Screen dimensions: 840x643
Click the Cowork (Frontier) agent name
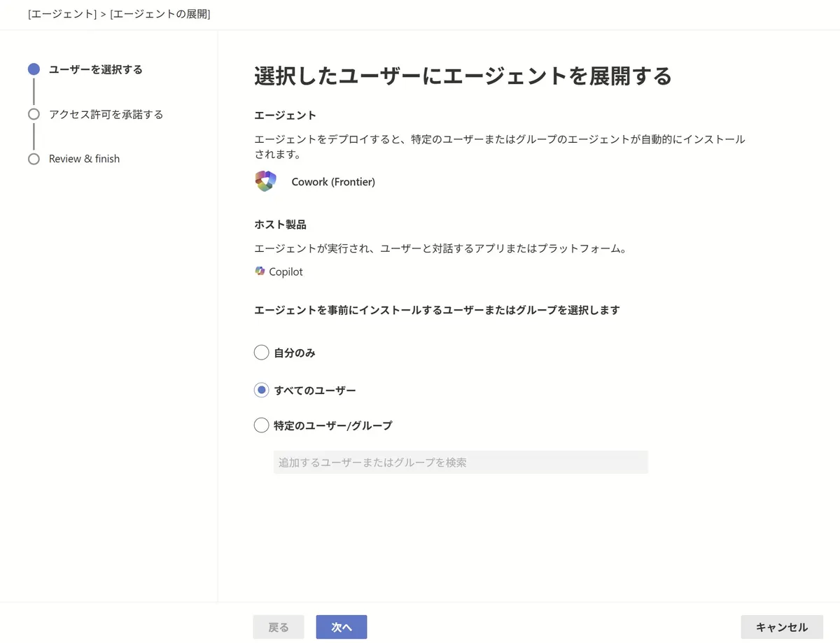click(333, 182)
